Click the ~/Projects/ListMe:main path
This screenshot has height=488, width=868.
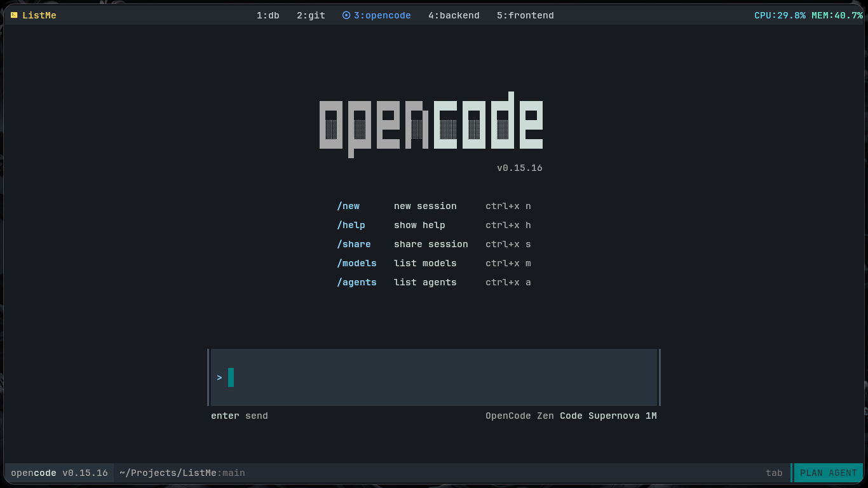tap(182, 473)
